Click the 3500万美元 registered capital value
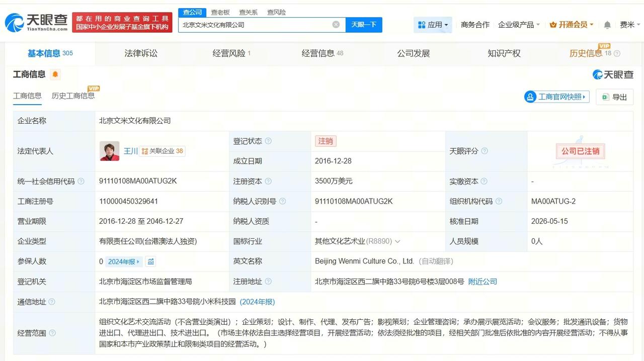 (x=334, y=181)
